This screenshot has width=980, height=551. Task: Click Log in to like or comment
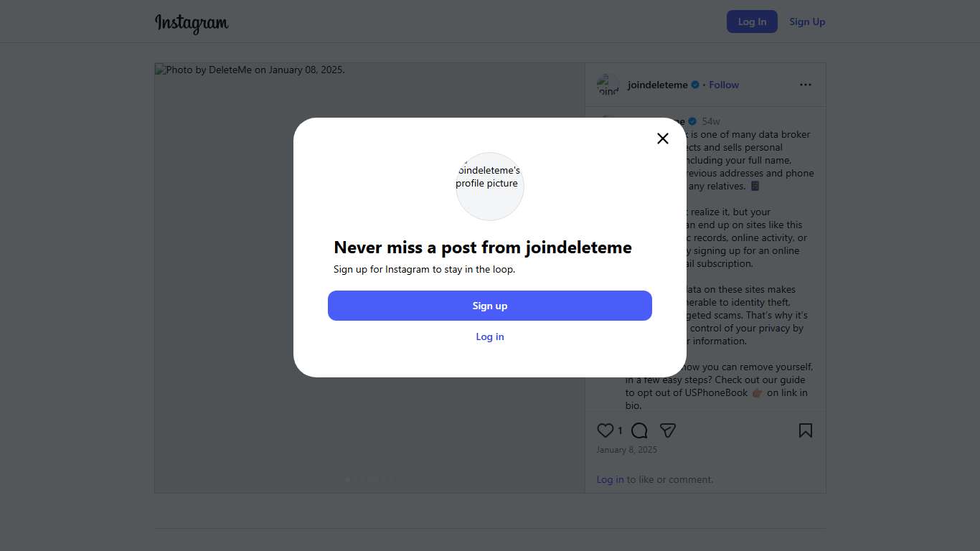[x=610, y=479]
